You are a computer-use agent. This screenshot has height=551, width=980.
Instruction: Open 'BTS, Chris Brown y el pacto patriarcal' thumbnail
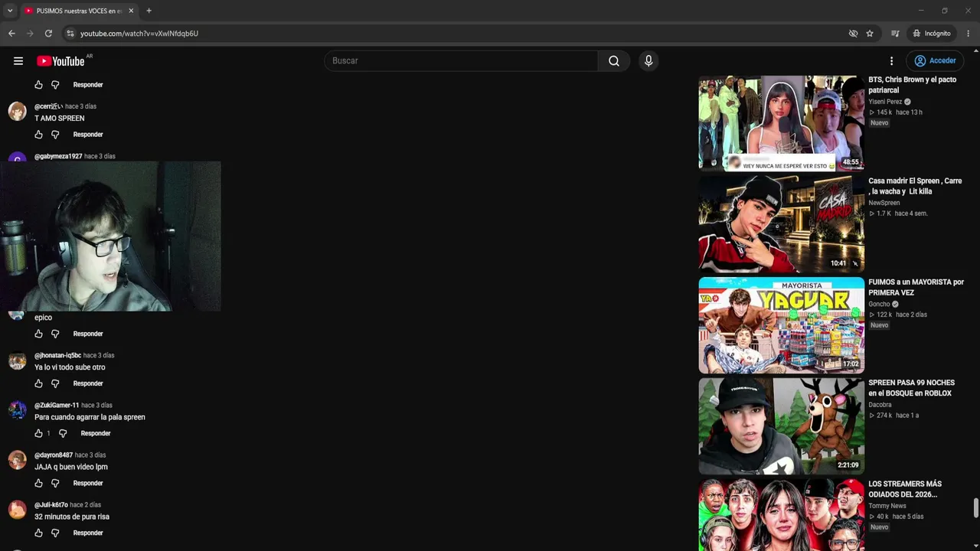(781, 122)
